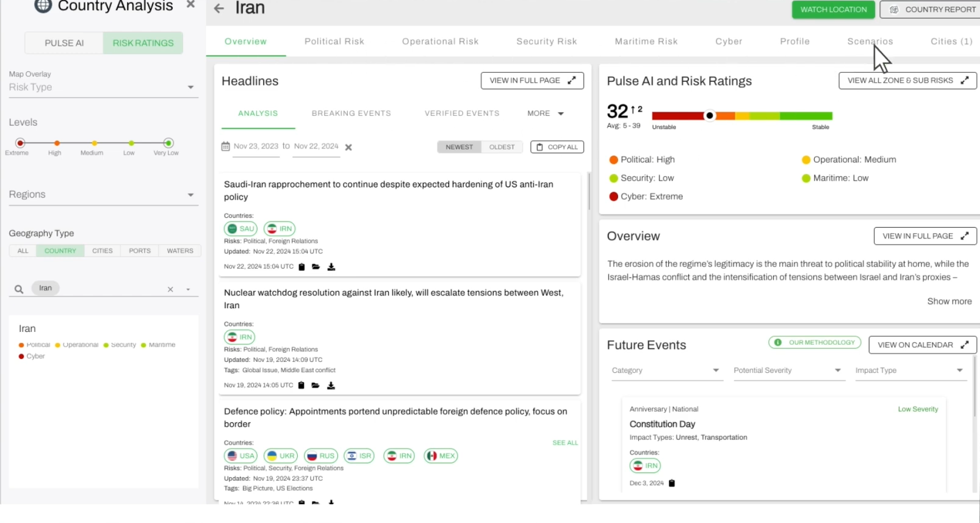Select ALL geography type
Viewport: 980px width, 523px height.
pos(23,251)
